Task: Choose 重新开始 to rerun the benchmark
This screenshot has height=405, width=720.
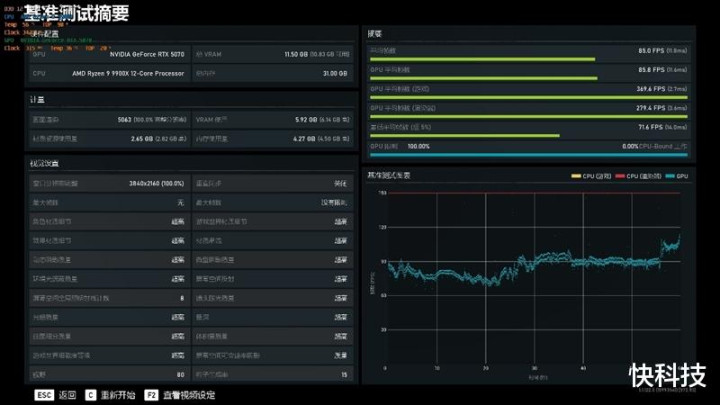Action: click(x=118, y=395)
